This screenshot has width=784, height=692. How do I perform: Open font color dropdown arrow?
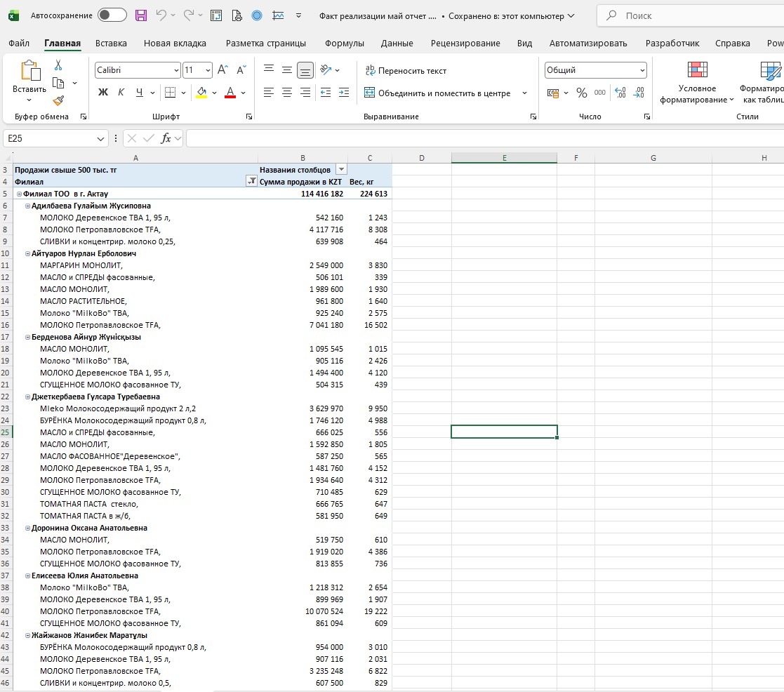(x=244, y=93)
